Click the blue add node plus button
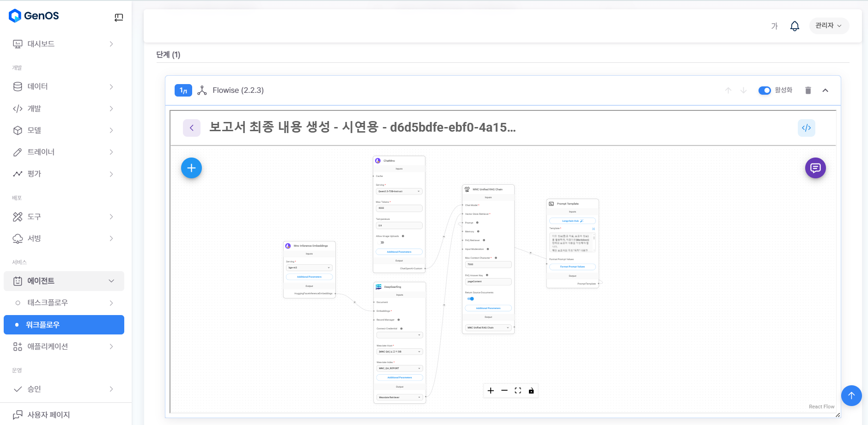The height and width of the screenshot is (425, 868). click(x=191, y=168)
